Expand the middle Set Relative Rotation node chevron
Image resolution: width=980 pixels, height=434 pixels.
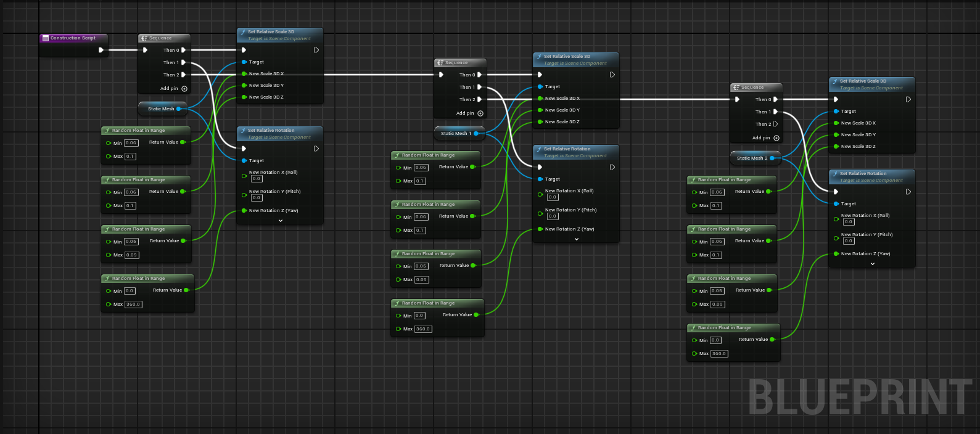coord(577,239)
